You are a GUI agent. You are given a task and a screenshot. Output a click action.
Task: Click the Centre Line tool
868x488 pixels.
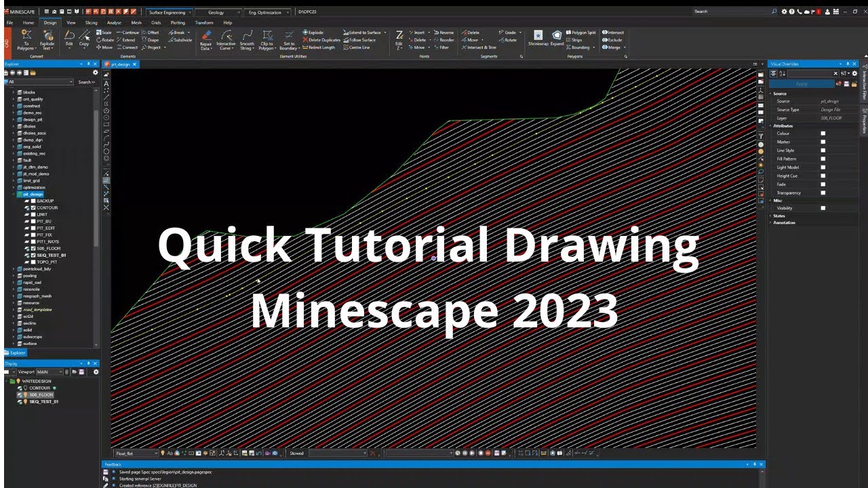tap(357, 47)
